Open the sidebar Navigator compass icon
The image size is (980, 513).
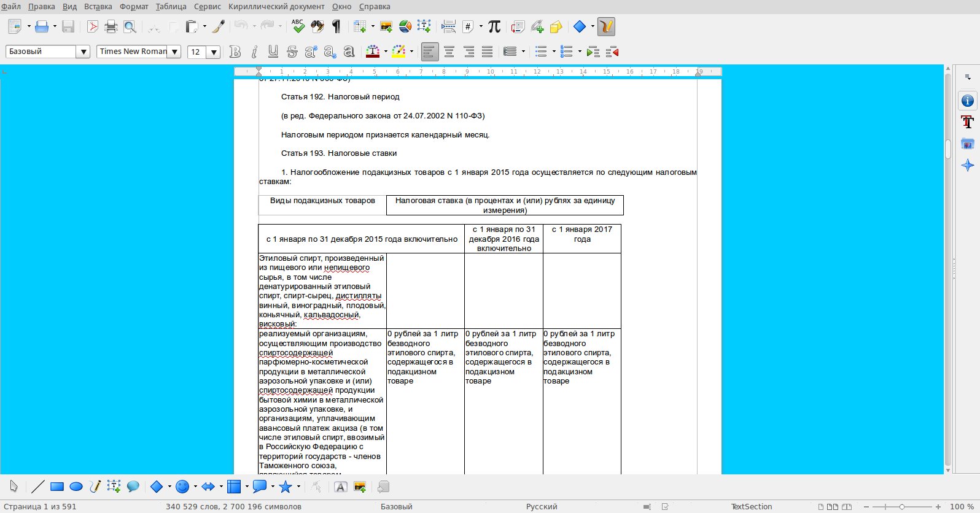pos(968,165)
